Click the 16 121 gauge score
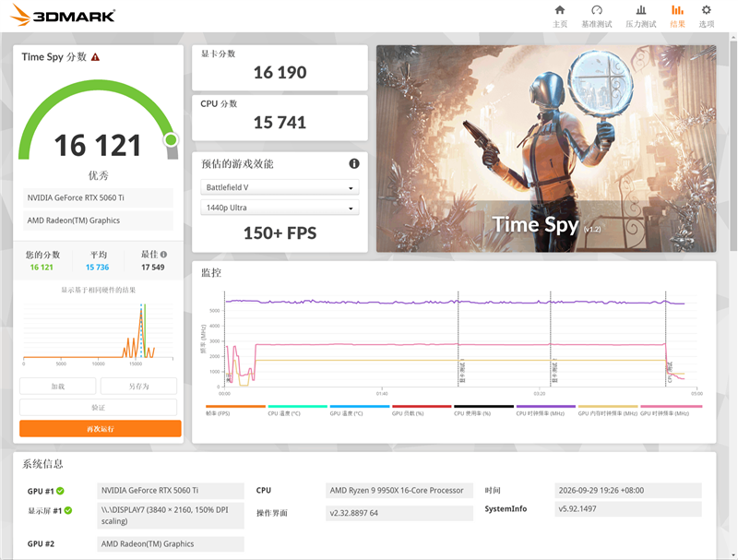 [98, 145]
